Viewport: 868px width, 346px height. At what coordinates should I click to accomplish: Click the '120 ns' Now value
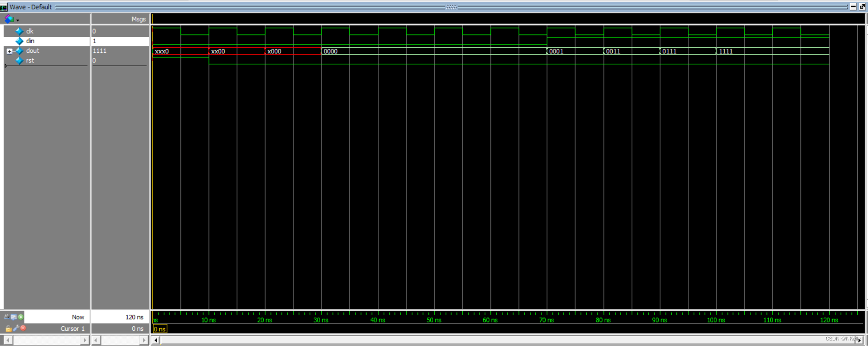tap(134, 317)
